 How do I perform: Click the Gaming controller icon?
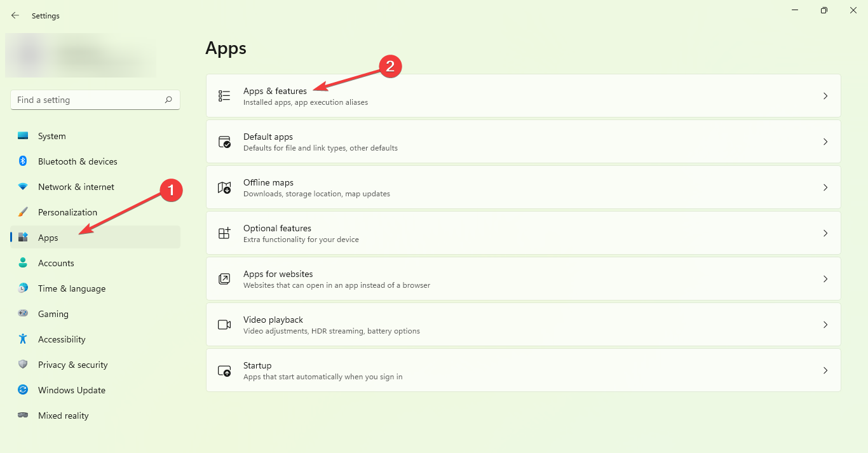(x=23, y=314)
